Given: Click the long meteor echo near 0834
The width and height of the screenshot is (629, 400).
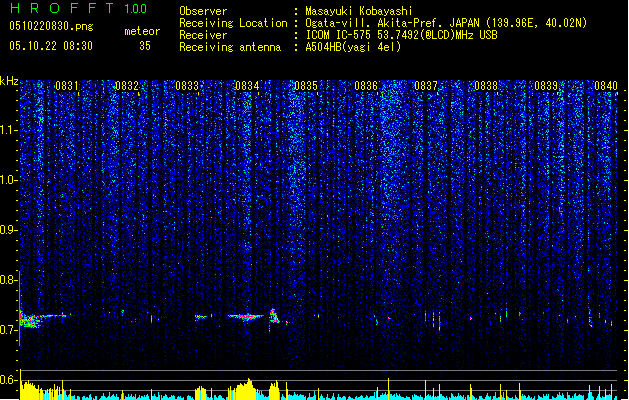Looking at the screenshot, I should coord(246,317).
